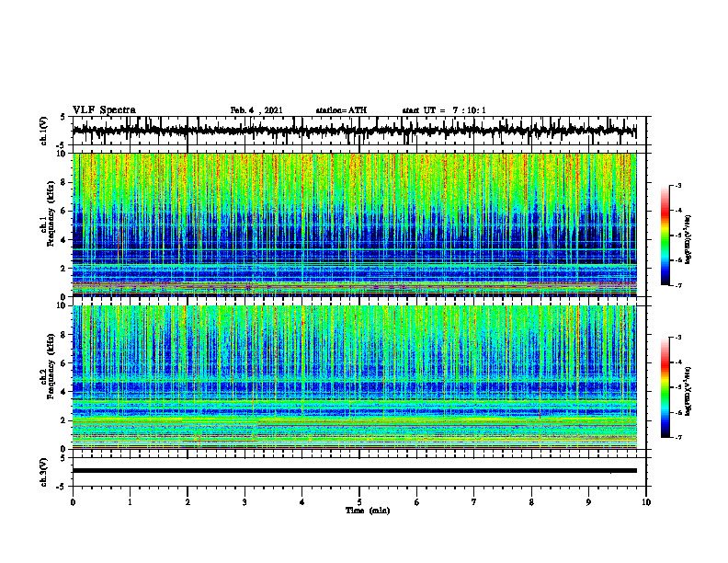This screenshot has width=728, height=563.
Task: Click the 2 tick on the Time axis
Action: click(x=188, y=502)
